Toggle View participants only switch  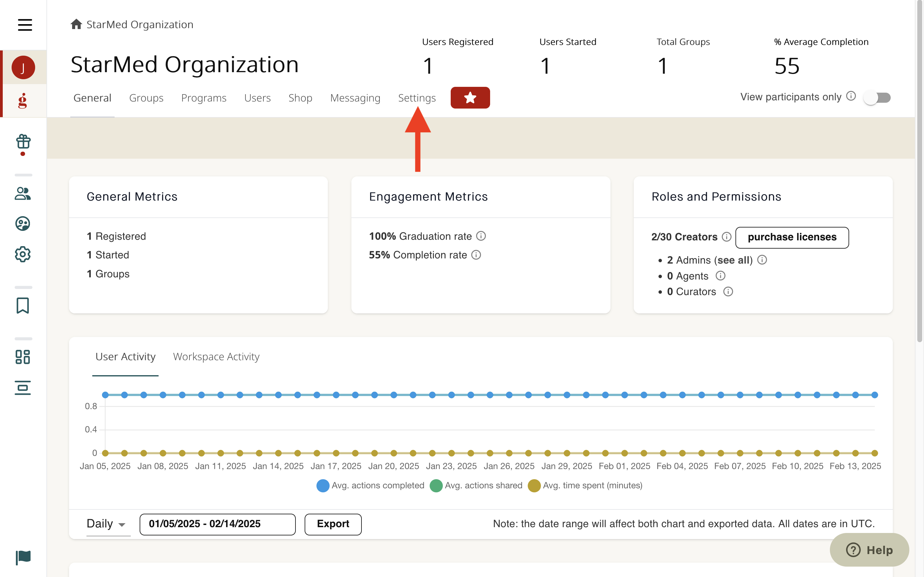click(877, 98)
